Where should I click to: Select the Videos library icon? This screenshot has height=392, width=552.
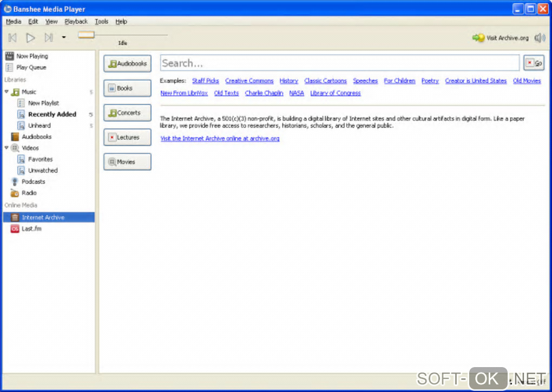[x=15, y=148]
